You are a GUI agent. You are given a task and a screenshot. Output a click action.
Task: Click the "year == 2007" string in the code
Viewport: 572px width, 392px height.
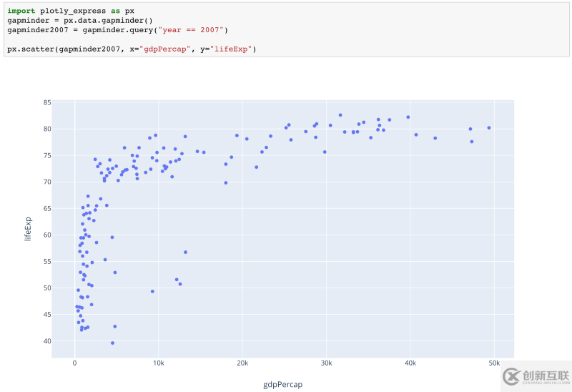(x=190, y=30)
